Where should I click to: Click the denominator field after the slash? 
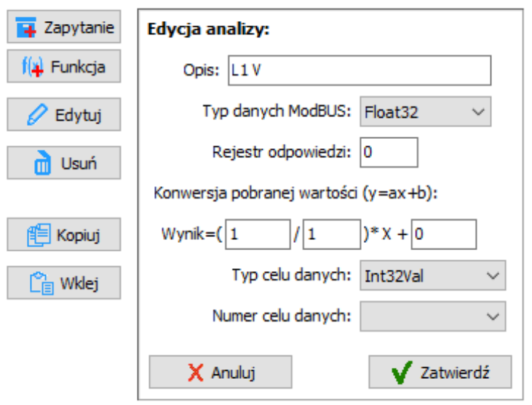coord(331,234)
